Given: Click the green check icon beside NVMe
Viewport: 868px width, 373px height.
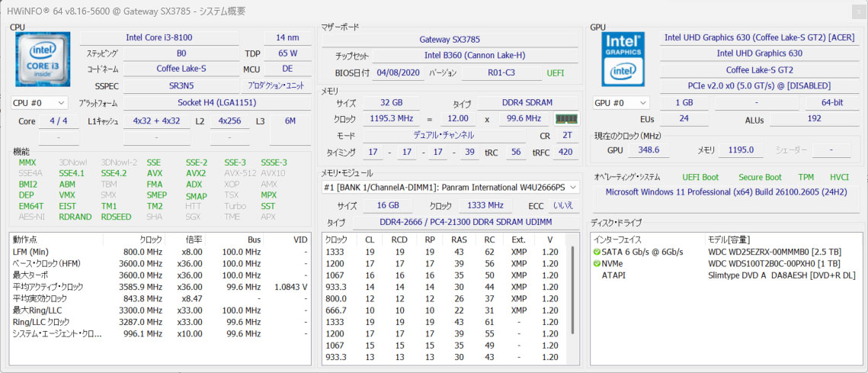Looking at the screenshot, I should click(597, 263).
